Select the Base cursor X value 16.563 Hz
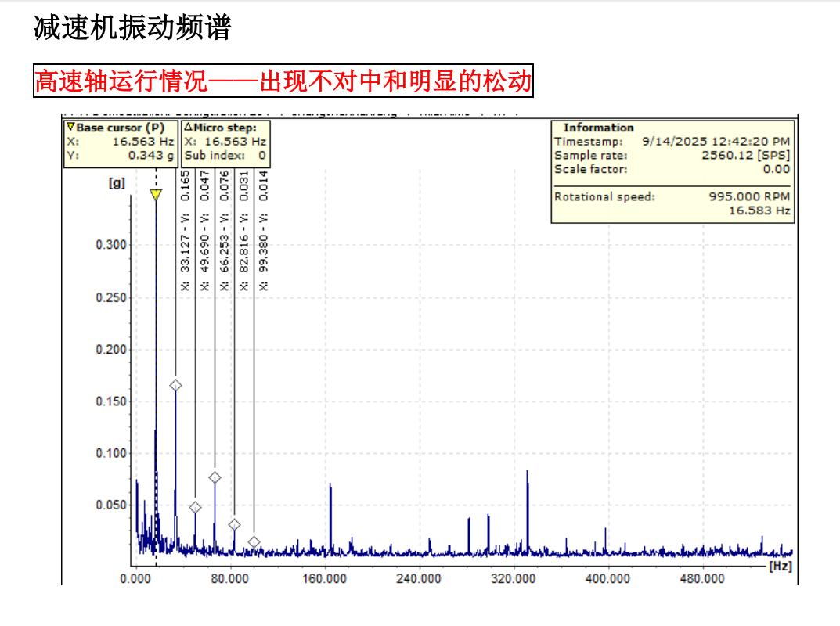Viewport: 840px width, 626px height. [142, 142]
